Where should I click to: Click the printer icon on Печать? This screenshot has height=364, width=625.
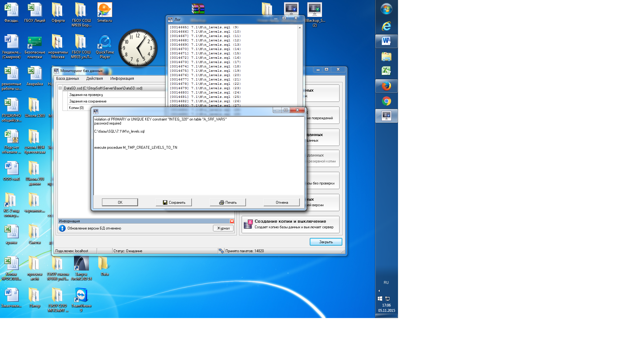tap(222, 202)
